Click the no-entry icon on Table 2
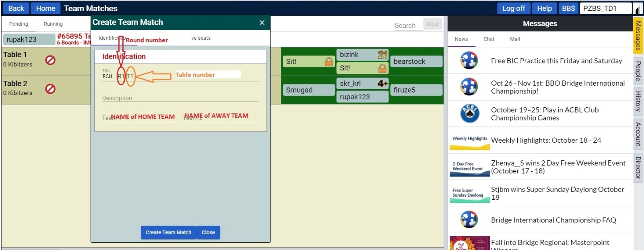Image resolution: width=644 pixels, height=250 pixels. (50, 89)
